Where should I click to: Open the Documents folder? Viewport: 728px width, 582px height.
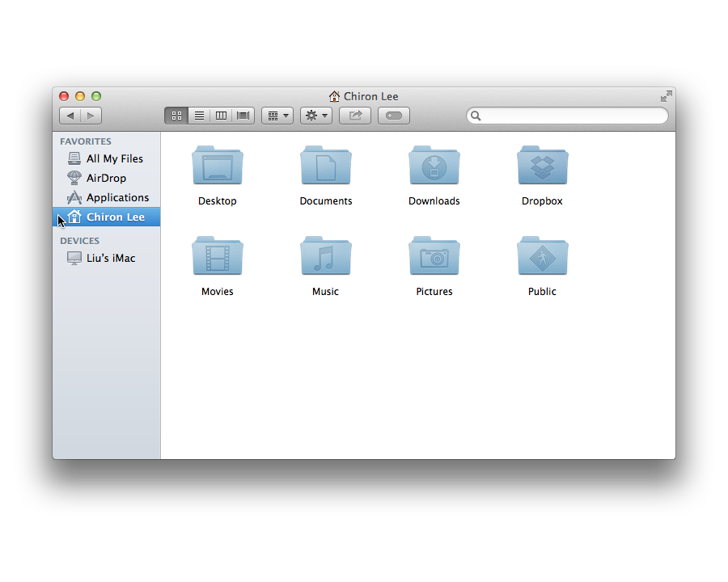tap(326, 167)
